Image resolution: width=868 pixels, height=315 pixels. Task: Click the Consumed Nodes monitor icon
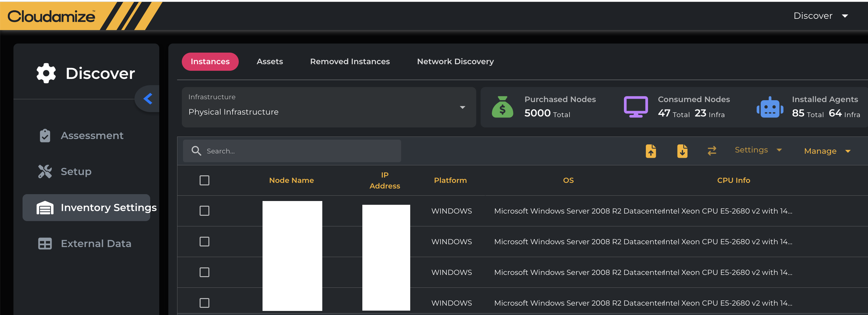[x=636, y=107]
